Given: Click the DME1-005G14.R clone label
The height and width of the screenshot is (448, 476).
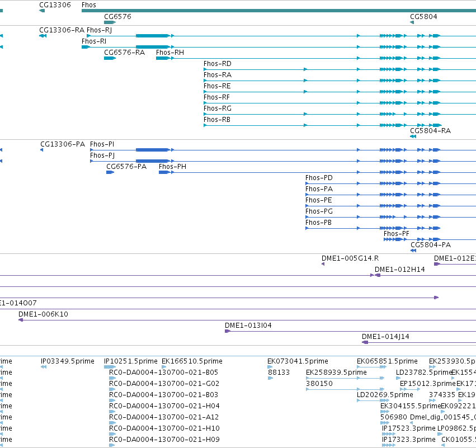Looking at the screenshot, I should click(x=350, y=258).
